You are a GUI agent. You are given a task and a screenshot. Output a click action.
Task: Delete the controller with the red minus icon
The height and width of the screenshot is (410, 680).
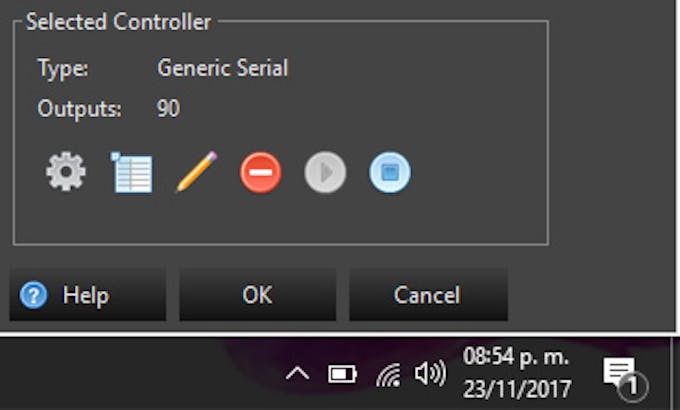(260, 172)
